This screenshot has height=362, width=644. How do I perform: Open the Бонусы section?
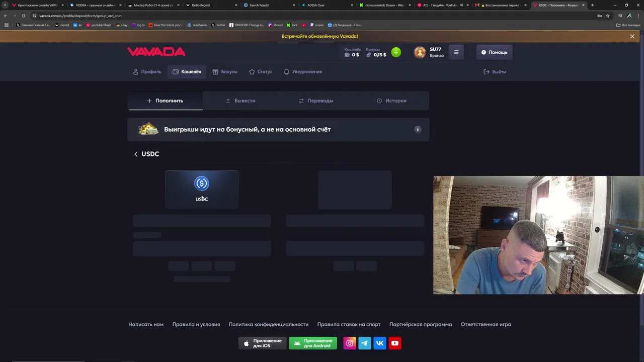pos(225,72)
